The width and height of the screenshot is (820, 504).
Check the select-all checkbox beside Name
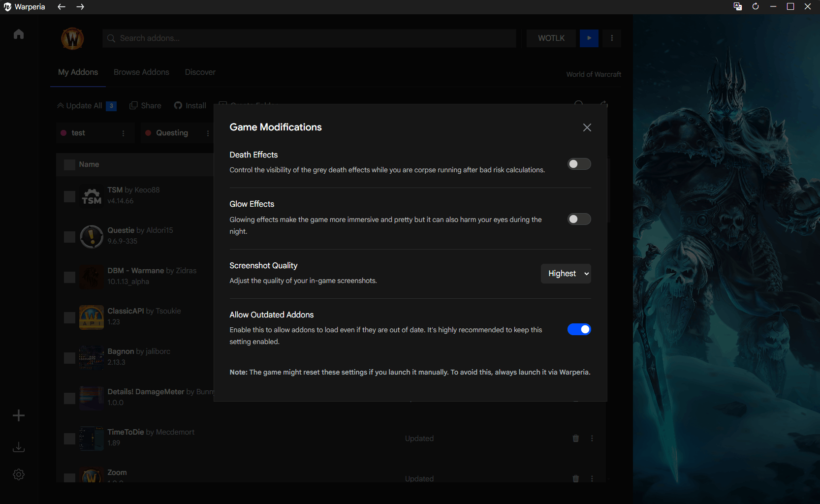69,165
